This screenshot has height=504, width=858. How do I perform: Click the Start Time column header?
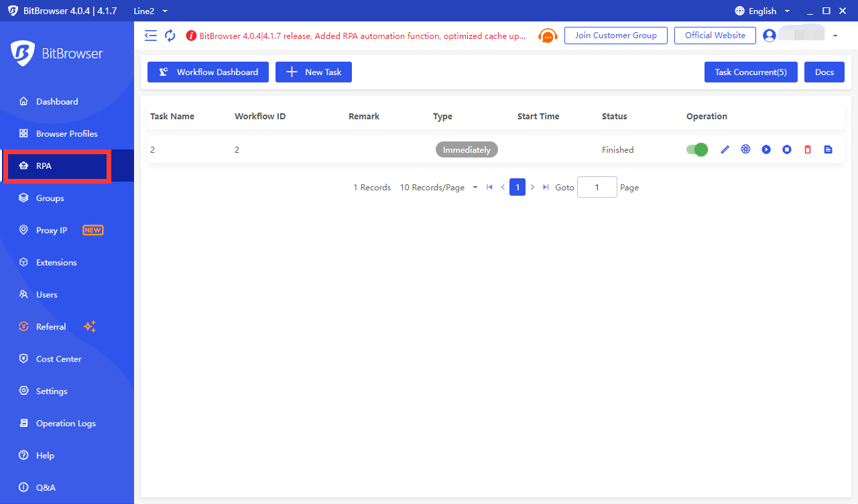(x=538, y=116)
